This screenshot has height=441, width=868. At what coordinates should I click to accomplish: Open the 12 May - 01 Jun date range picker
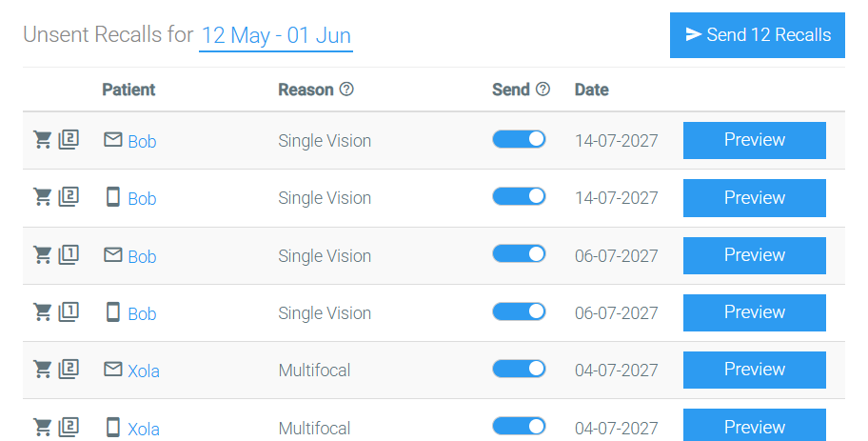point(276,36)
